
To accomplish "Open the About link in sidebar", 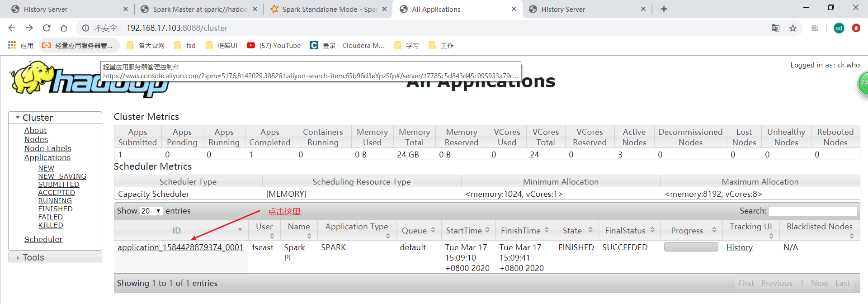I will (35, 130).
